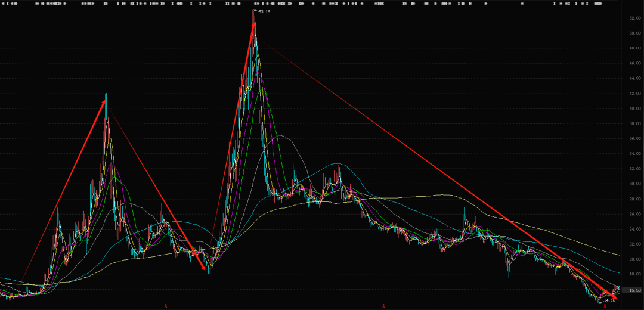Viewport: 644px width, 310px height.
Task: Click the 46.00 price axis label
Action: (x=635, y=63)
